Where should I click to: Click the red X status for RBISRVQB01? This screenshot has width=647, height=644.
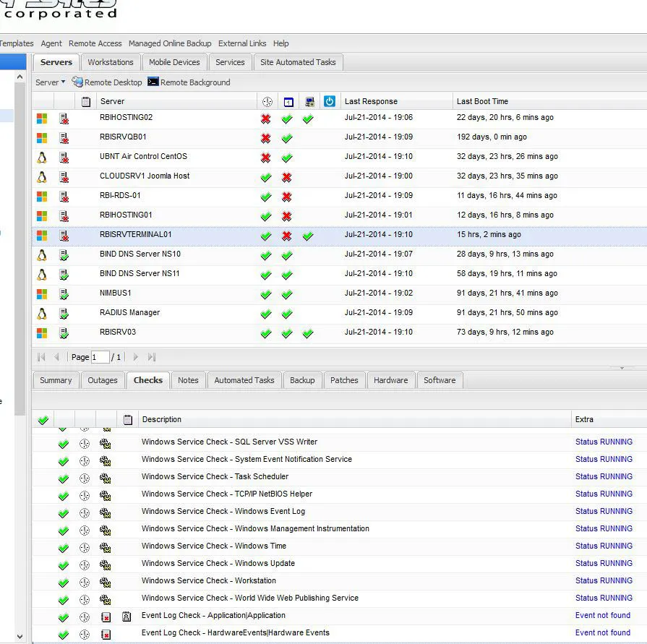click(266, 137)
